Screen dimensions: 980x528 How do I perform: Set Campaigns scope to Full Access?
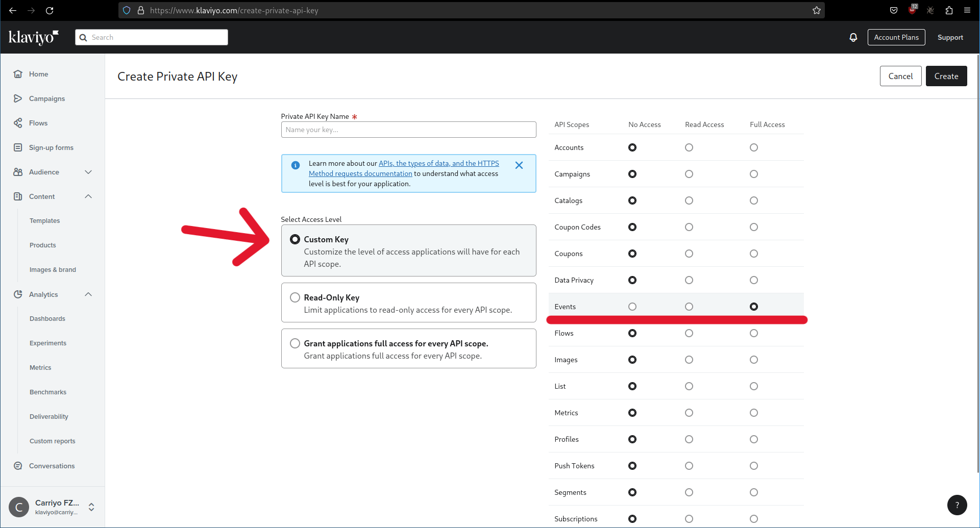pos(754,174)
